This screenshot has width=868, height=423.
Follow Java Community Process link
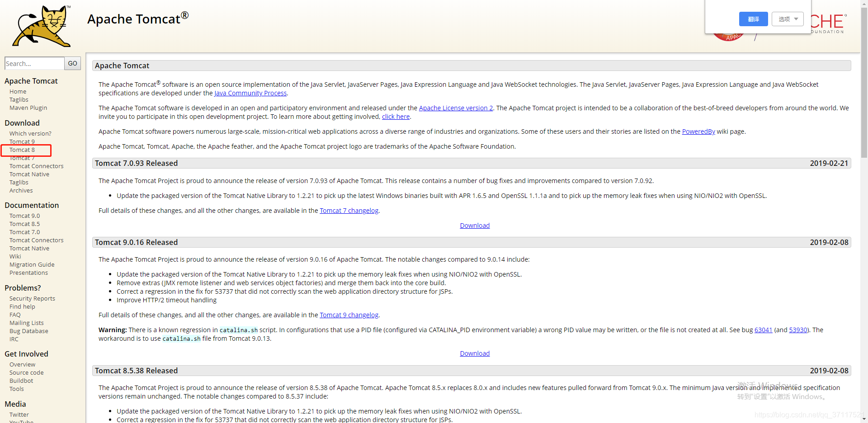(250, 93)
